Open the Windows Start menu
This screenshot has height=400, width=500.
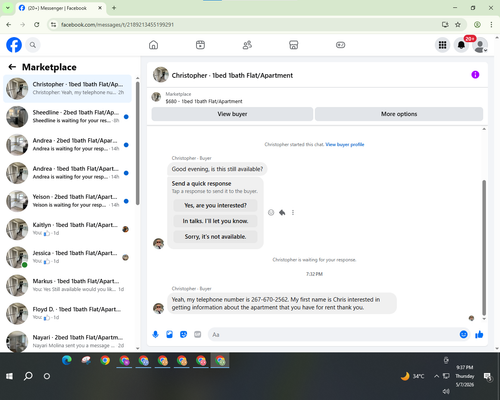9,376
